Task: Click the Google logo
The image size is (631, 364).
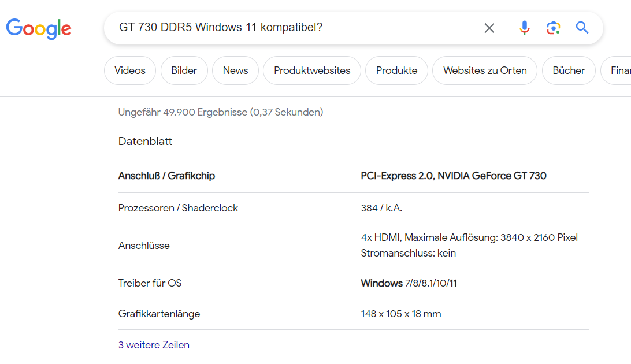Action: 39,28
